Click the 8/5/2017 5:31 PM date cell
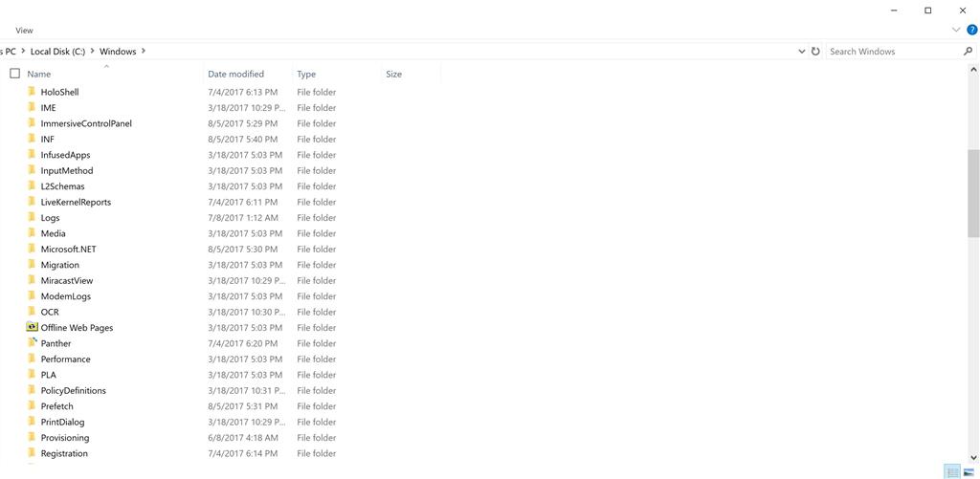 point(242,406)
